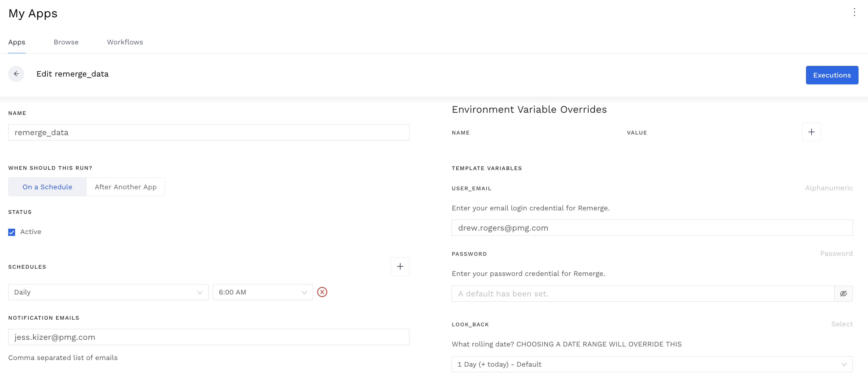Select On a Schedule option

click(47, 187)
